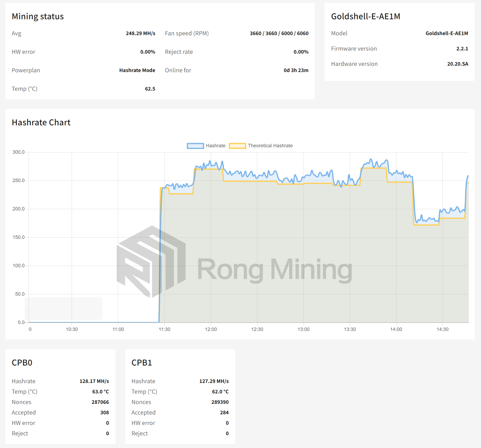Click the Hardware version 20.20.SA entry
The image size is (481, 448).
(458, 64)
